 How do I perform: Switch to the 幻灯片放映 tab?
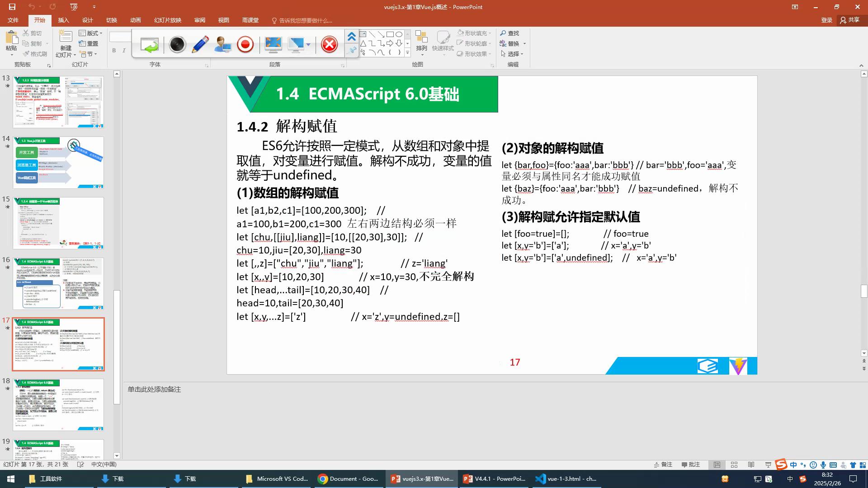click(x=167, y=20)
